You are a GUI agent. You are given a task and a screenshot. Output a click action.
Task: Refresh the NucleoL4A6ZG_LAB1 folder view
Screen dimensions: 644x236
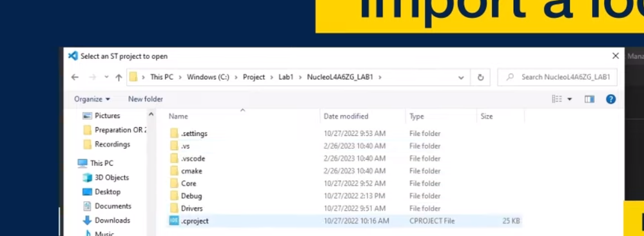[x=480, y=77]
